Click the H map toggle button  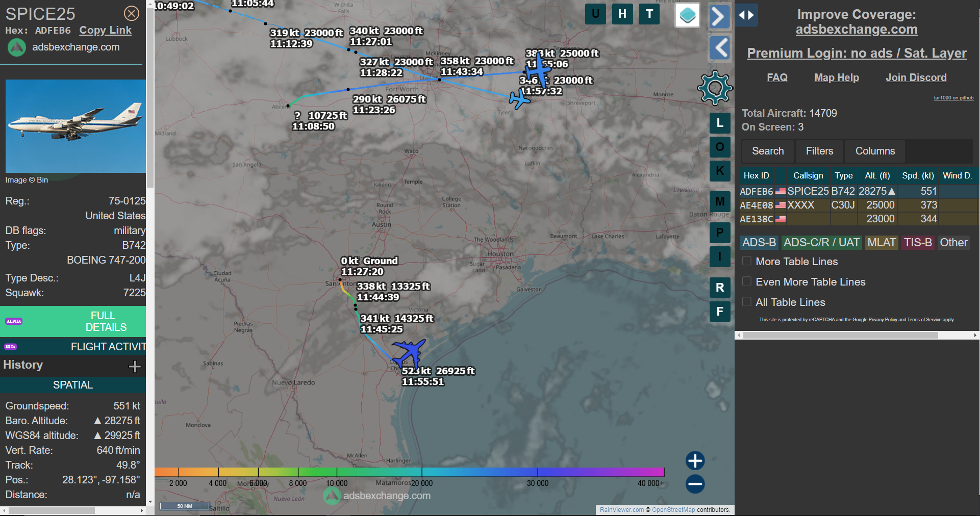(x=622, y=14)
